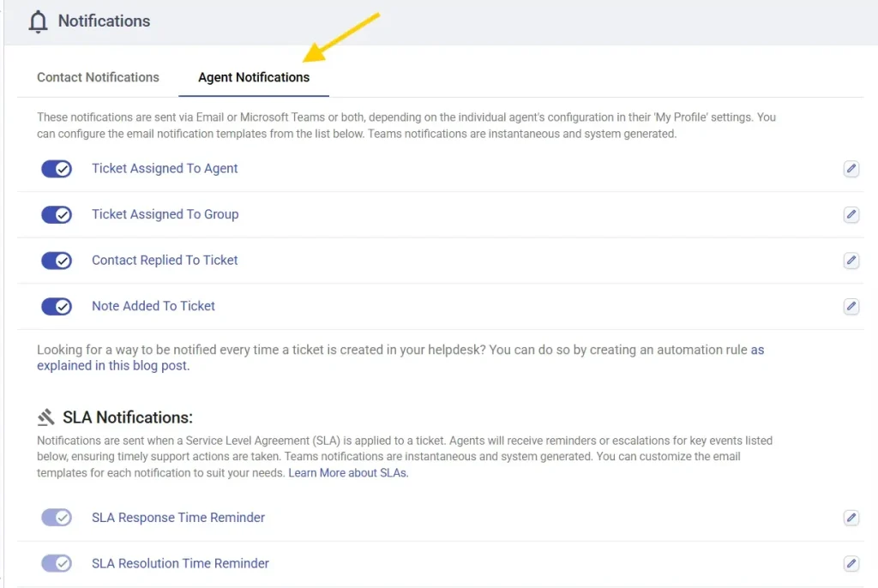Image resolution: width=878 pixels, height=588 pixels.
Task: Turn off Ticket Assigned To Group notification
Action: tap(57, 214)
